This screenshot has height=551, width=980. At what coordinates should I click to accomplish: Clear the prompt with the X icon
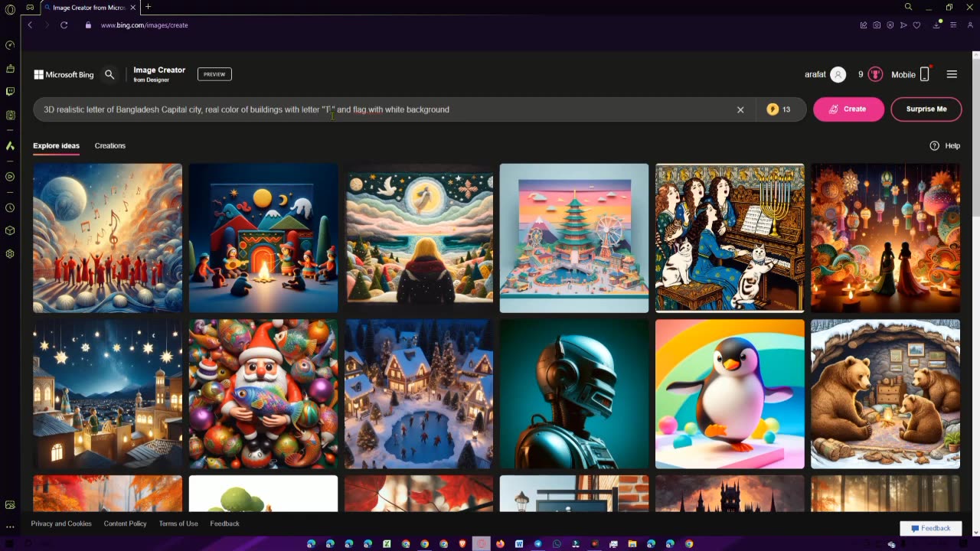[x=740, y=109]
